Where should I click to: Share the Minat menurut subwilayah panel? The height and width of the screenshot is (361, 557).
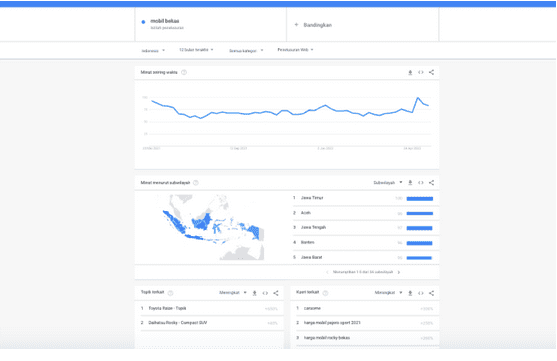tap(431, 183)
